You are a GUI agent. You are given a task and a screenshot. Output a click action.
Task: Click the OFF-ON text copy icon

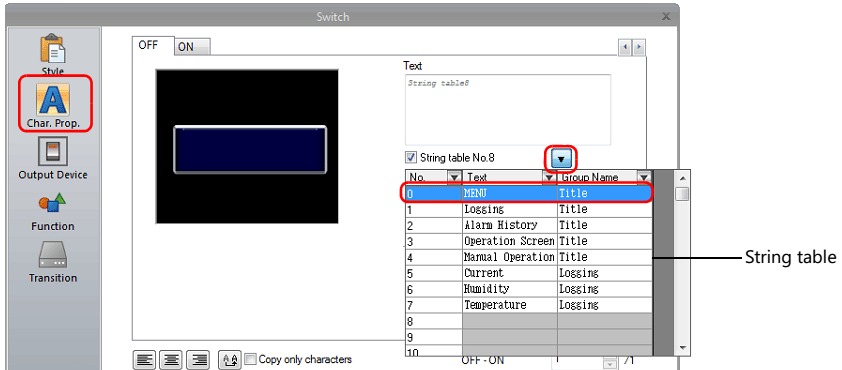(229, 360)
